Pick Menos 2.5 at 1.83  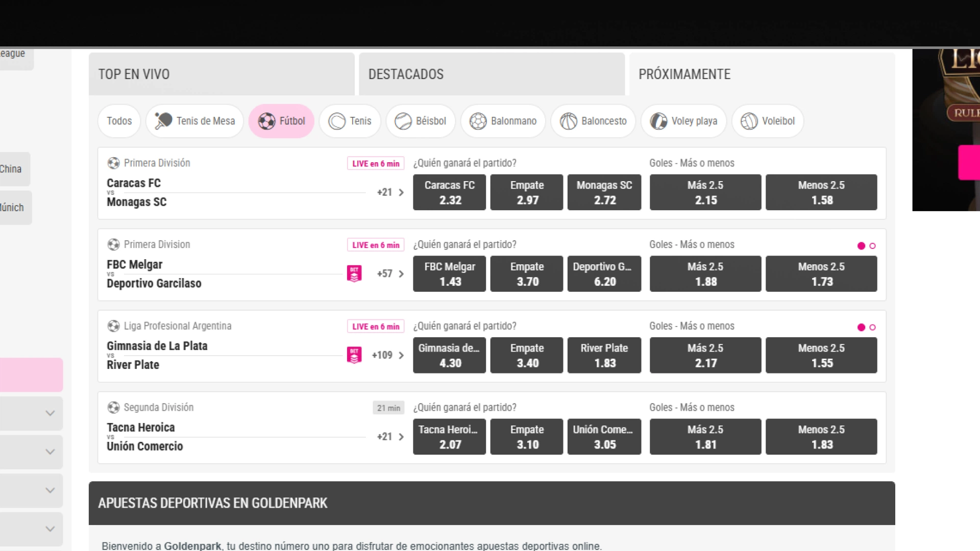(x=821, y=437)
